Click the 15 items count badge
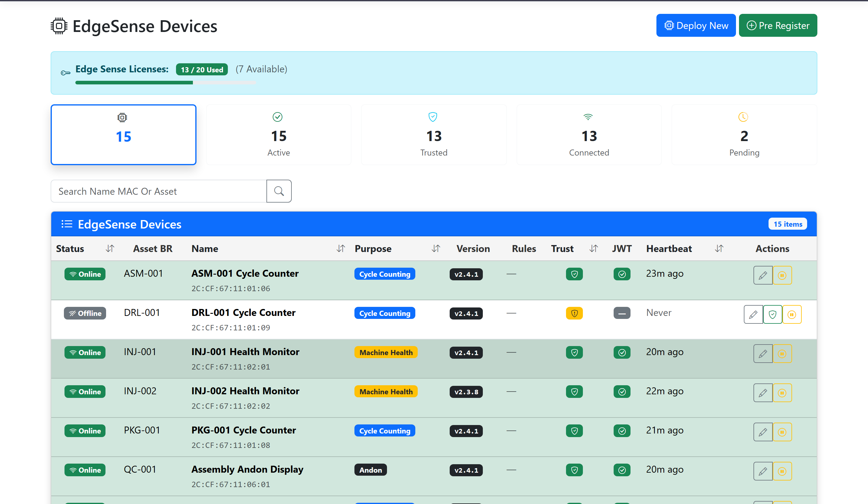 [x=788, y=224]
